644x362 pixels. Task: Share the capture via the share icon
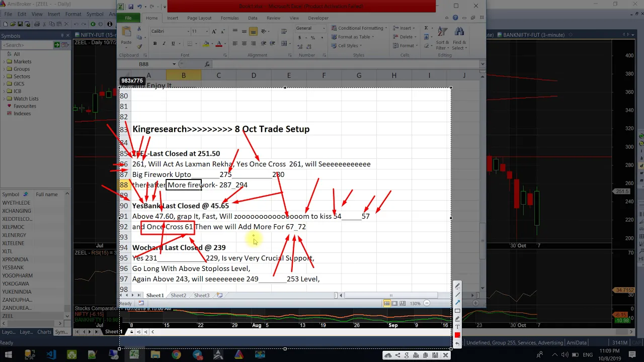point(397,355)
